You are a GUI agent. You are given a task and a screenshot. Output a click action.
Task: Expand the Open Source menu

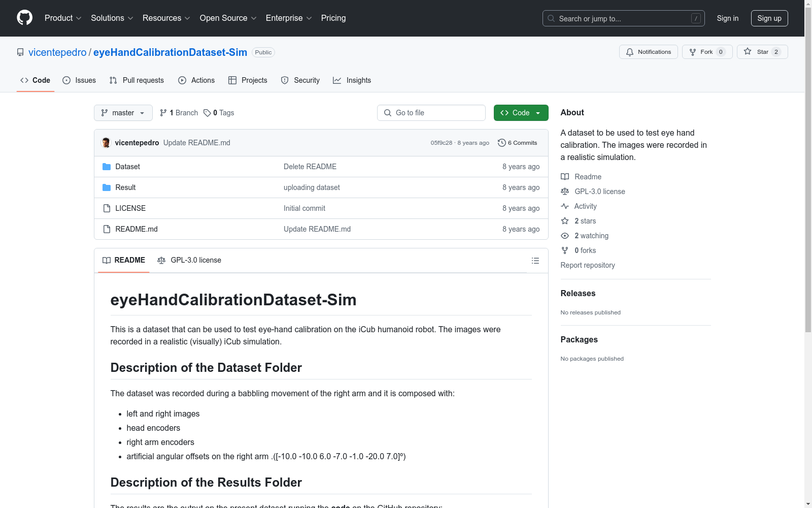click(228, 18)
